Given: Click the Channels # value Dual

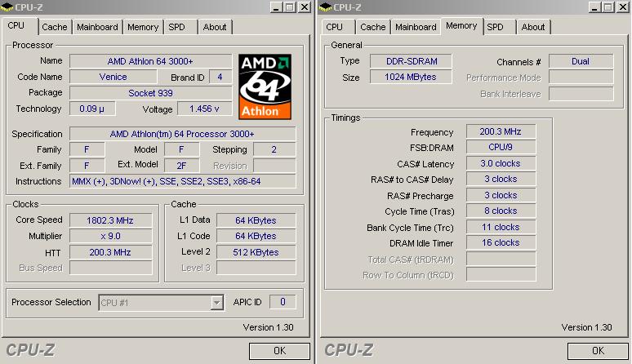Looking at the screenshot, I should [x=581, y=61].
